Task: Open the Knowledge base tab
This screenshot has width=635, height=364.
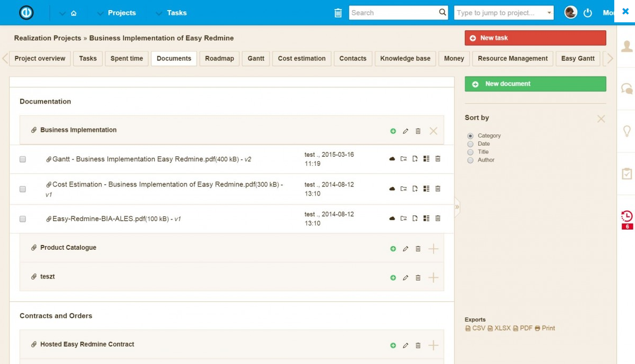Action: point(405,58)
